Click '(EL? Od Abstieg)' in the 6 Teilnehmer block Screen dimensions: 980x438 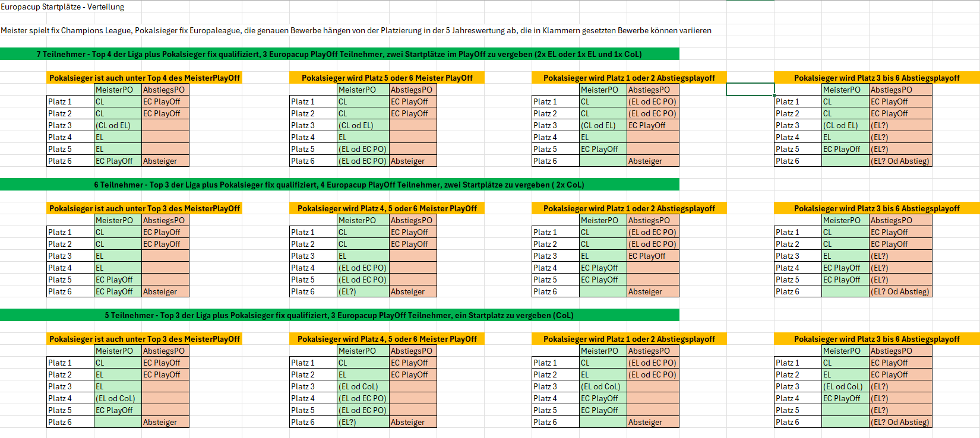click(x=900, y=291)
